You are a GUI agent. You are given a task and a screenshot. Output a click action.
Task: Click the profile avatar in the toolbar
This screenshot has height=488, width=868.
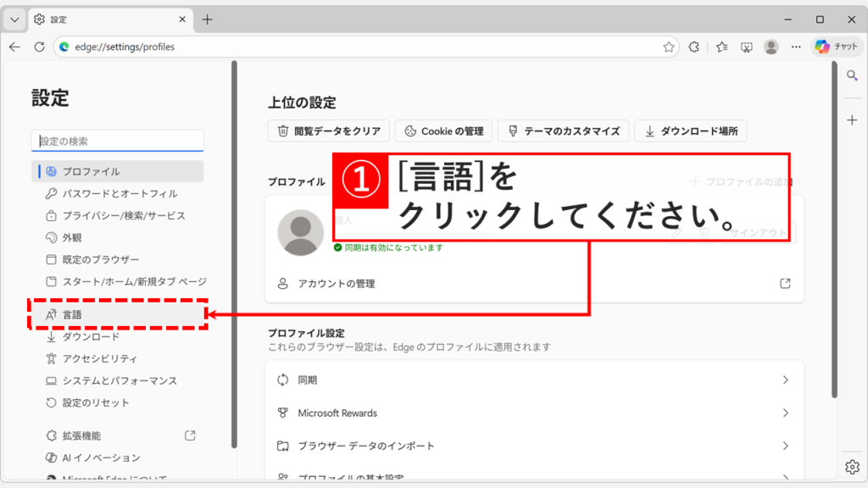pos(771,47)
